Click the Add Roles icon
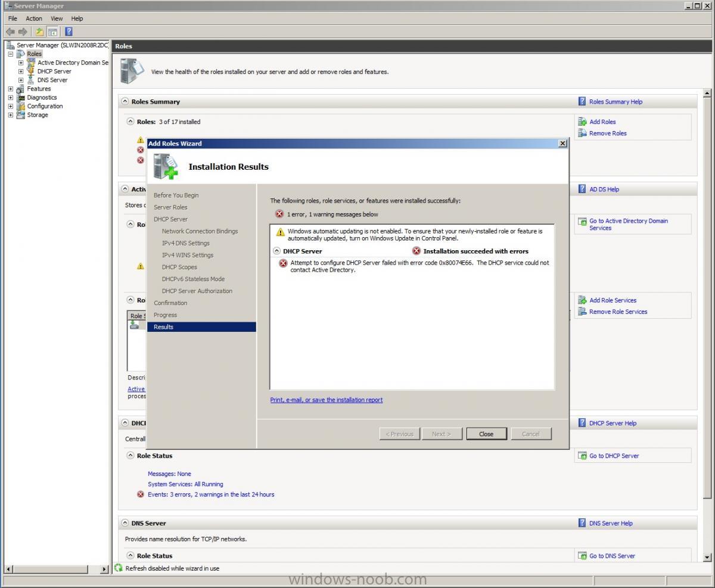Screen dimensions: 715x588 [582, 122]
